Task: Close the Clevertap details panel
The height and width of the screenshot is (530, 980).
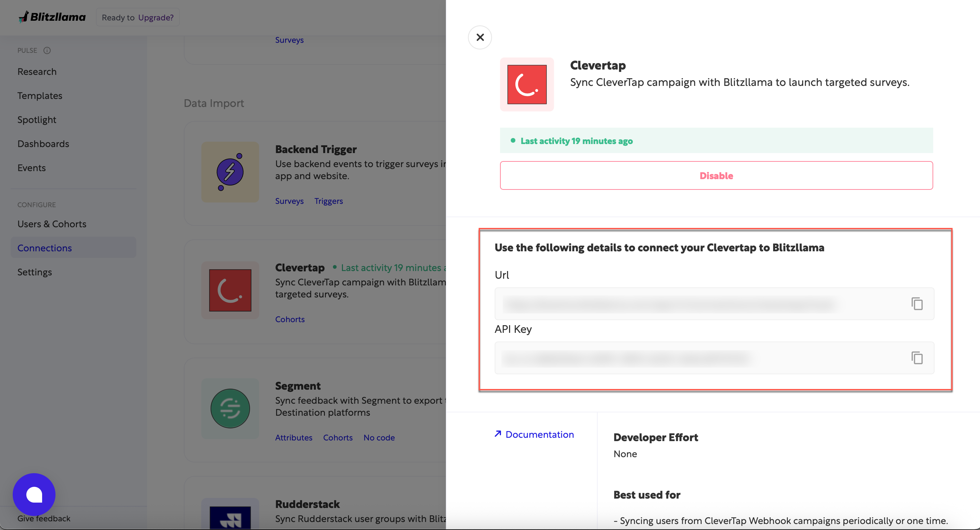Action: pos(480,37)
